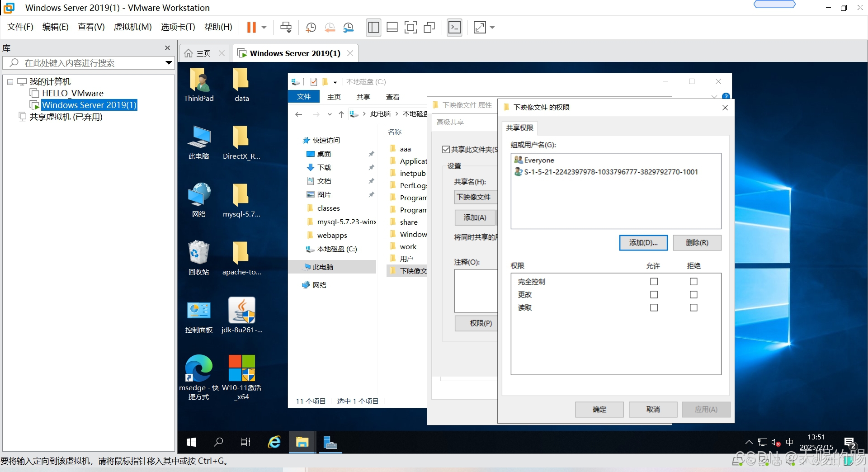Viewport: 868px width, 472px height.
Task: Toggle the thumbnail bar view icon
Action: 392,28
